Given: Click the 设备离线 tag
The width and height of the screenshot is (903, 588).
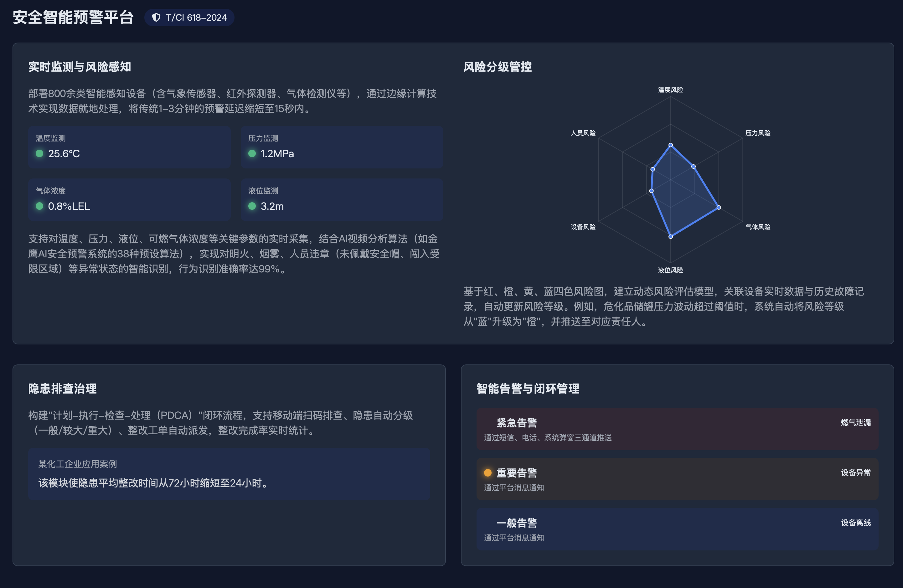Looking at the screenshot, I should (x=856, y=523).
